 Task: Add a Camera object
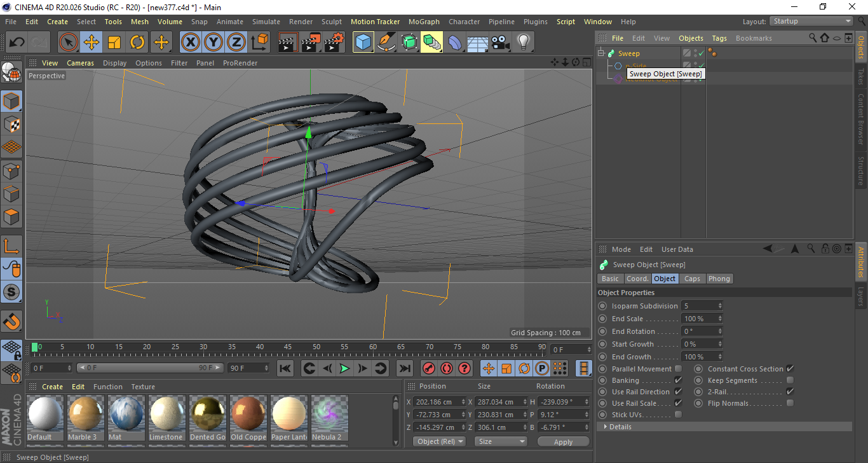[501, 43]
